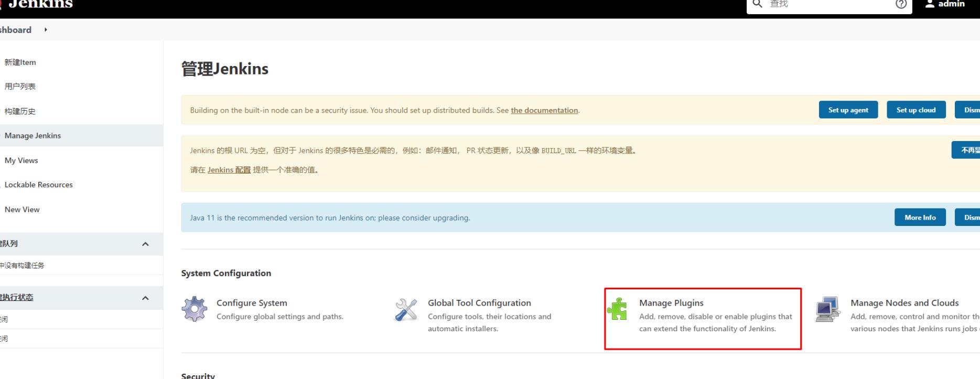Open My Views in the sidebar

pyautogui.click(x=21, y=160)
